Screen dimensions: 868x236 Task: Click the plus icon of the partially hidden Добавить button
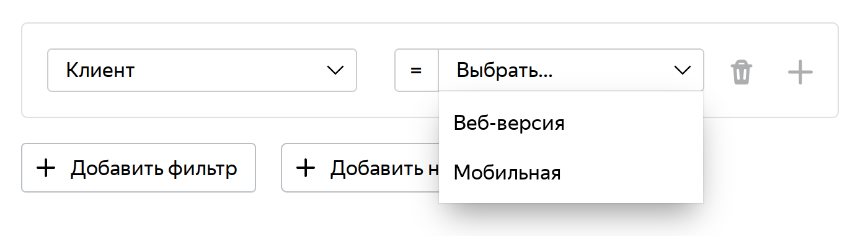pos(305,168)
